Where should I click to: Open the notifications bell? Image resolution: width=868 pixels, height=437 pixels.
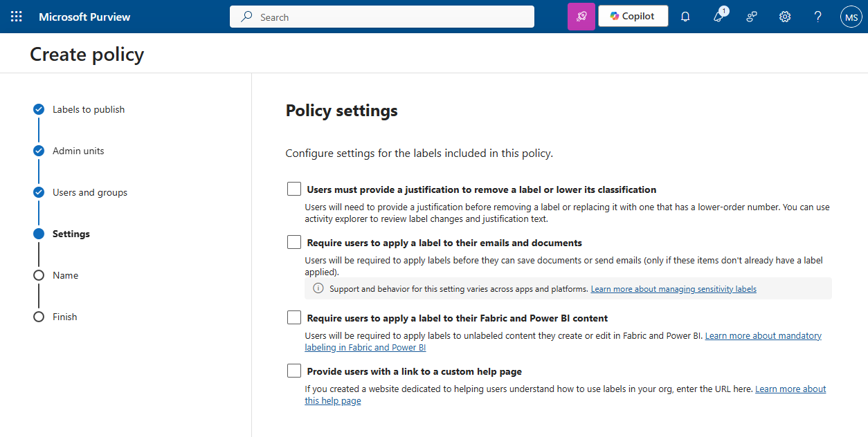coord(685,16)
